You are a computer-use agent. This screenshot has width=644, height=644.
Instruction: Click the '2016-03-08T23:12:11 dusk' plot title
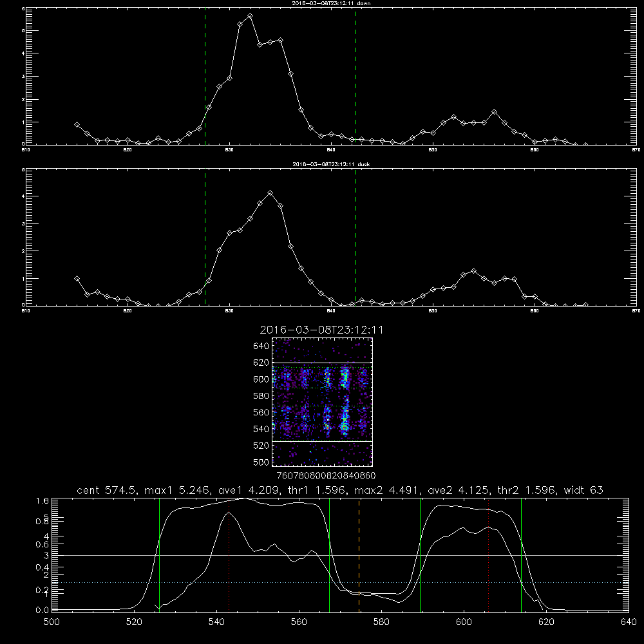point(331,164)
